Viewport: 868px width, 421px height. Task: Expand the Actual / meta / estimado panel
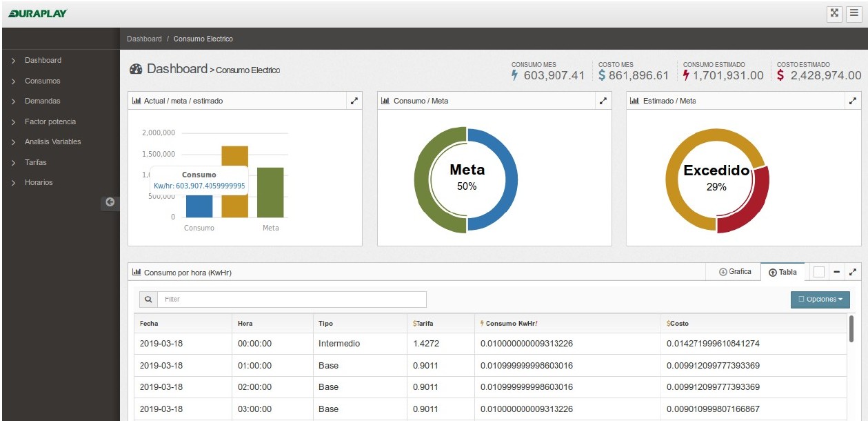[354, 101]
